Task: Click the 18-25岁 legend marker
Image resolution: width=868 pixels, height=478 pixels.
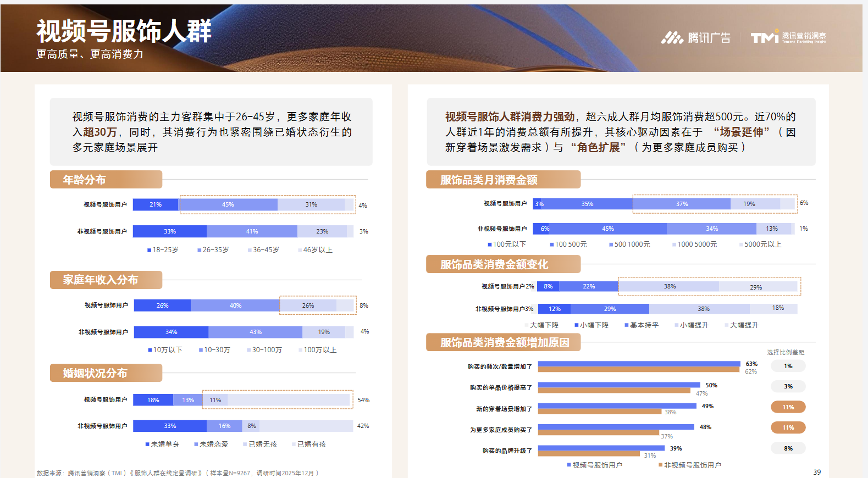Action: pos(149,250)
